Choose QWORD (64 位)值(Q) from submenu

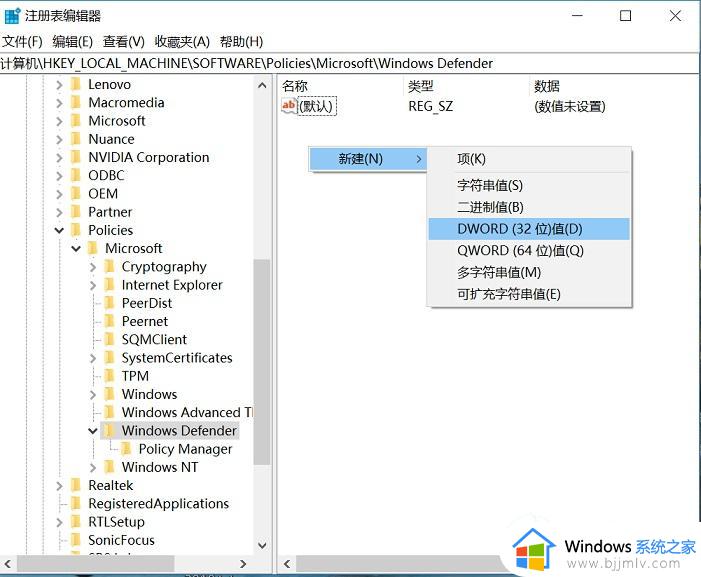pos(529,251)
